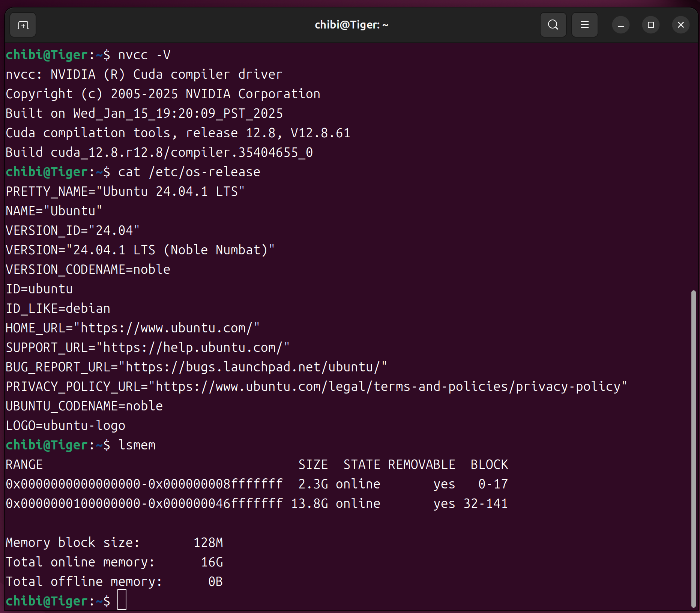Screen dimensions: 700x613
Task: Click the 16G total online memory value
Action: (212, 562)
